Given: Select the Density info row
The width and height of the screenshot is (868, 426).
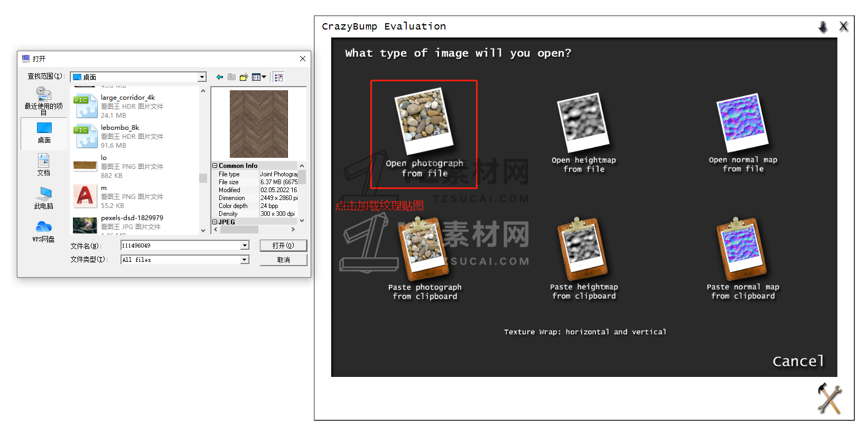Looking at the screenshot, I should tap(255, 214).
